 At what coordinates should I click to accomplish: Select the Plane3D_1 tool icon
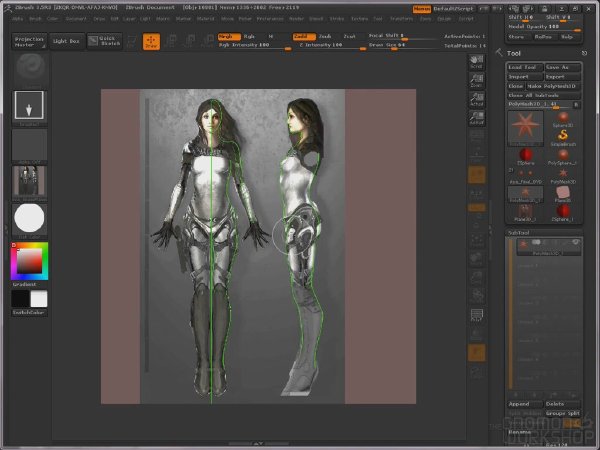pyautogui.click(x=525, y=213)
